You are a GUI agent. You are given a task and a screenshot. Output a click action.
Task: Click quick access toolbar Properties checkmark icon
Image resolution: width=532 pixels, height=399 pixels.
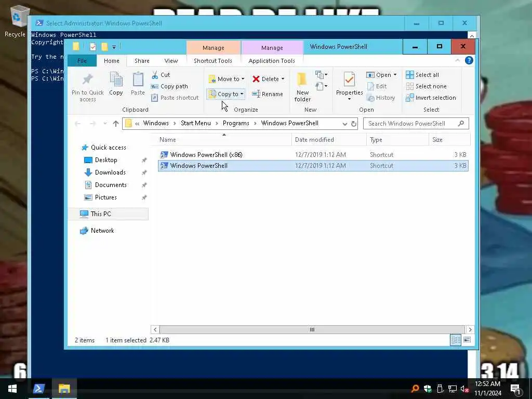coord(92,47)
